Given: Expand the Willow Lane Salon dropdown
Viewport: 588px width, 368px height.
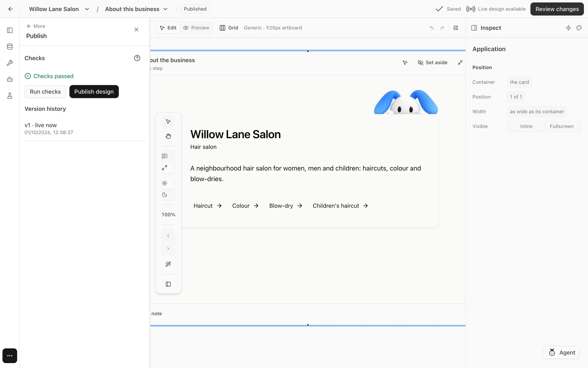Looking at the screenshot, I should click(87, 9).
